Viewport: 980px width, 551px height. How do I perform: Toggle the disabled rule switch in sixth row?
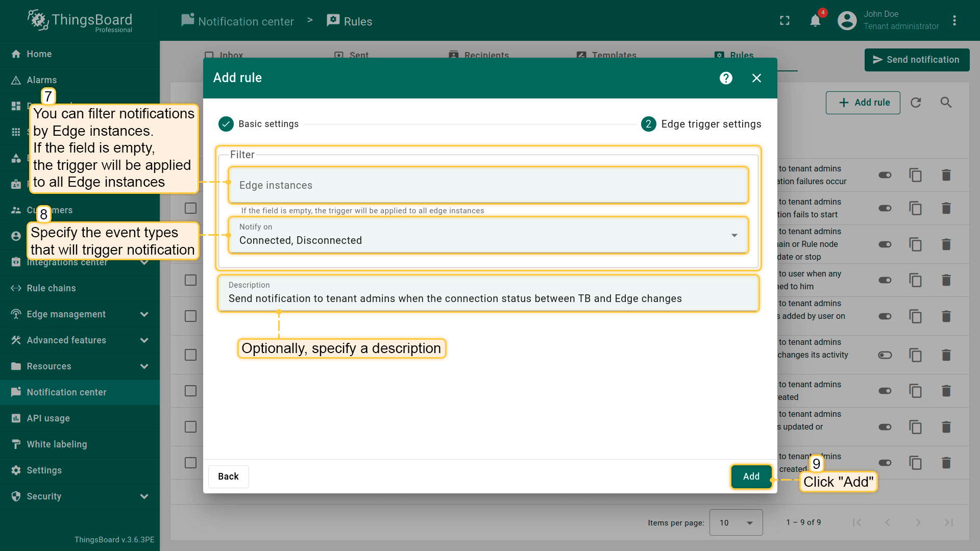[x=885, y=355]
